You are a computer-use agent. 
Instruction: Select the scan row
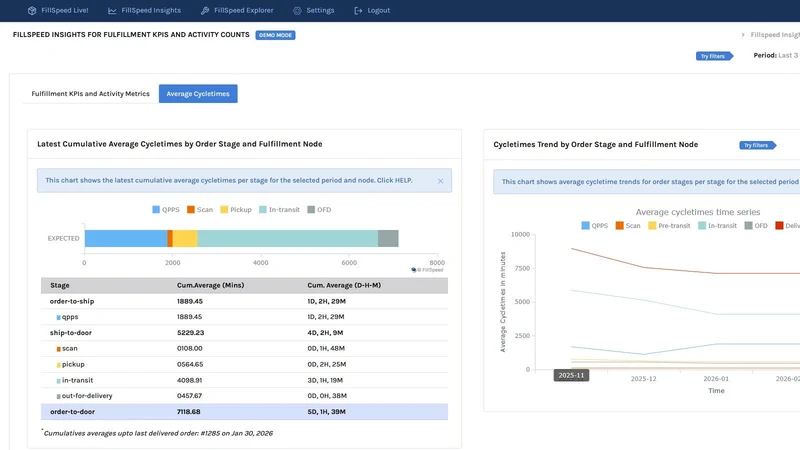tap(244, 348)
